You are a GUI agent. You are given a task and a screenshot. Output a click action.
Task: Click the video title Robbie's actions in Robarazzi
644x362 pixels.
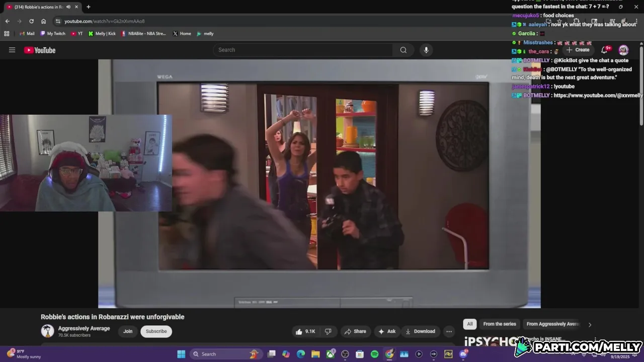[113, 317]
